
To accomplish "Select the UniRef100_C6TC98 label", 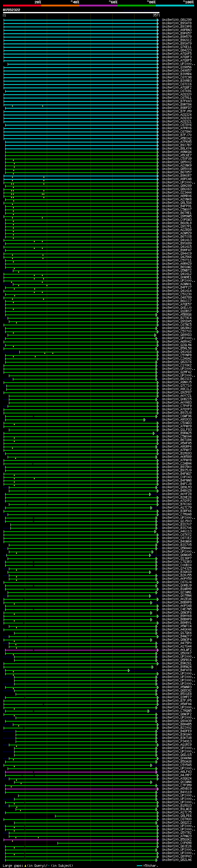I will [177, 78].
